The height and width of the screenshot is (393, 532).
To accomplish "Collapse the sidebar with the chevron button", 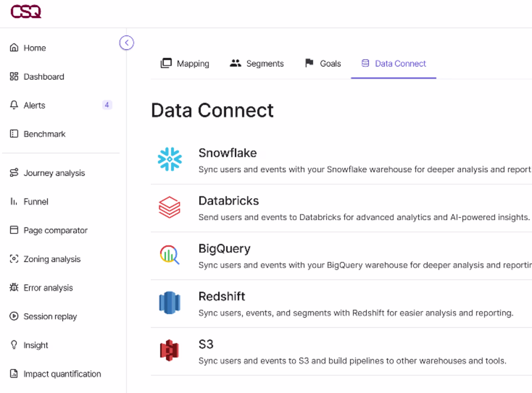I will pos(127,43).
